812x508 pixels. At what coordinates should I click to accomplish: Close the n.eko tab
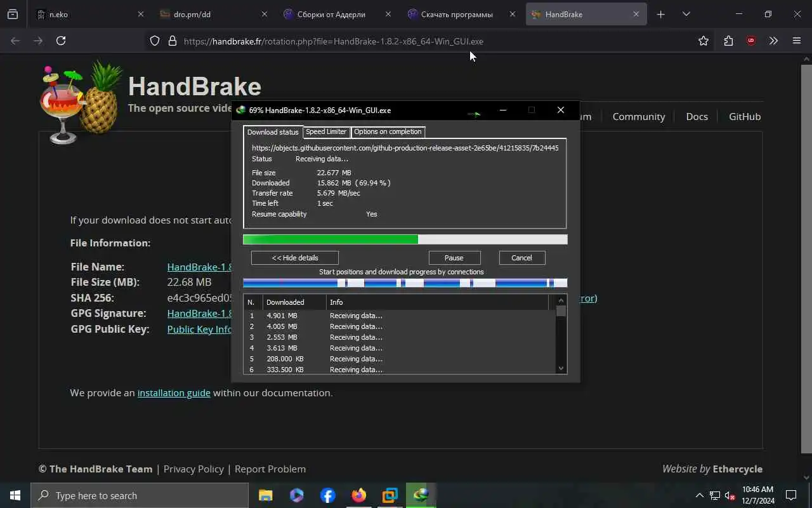141,14
